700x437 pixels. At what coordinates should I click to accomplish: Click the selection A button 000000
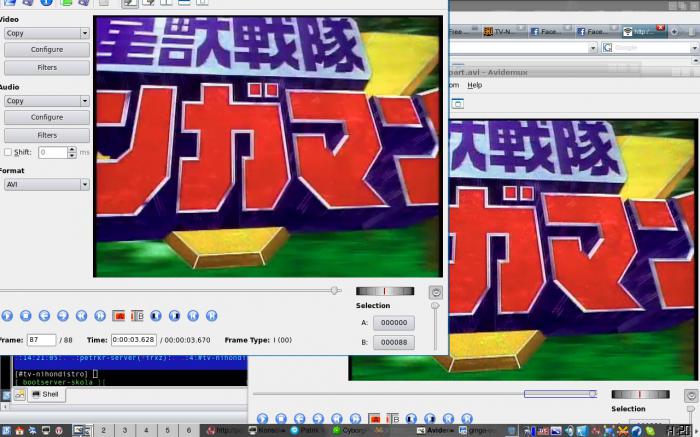(x=394, y=323)
